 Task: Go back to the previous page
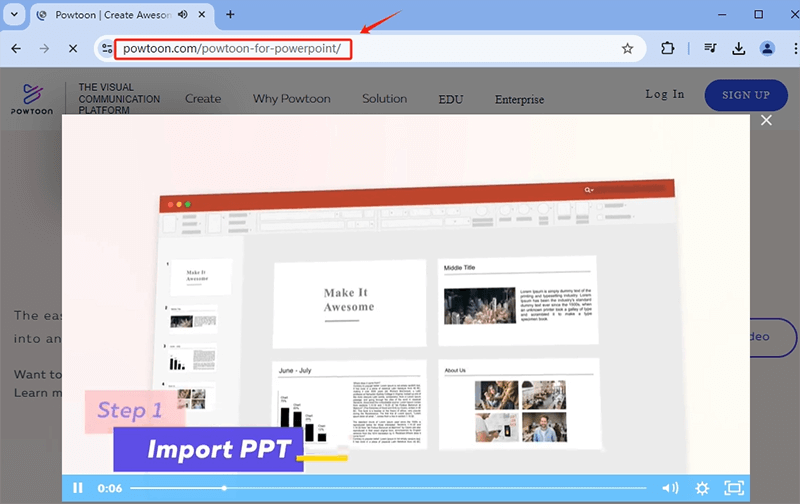pos(16,48)
